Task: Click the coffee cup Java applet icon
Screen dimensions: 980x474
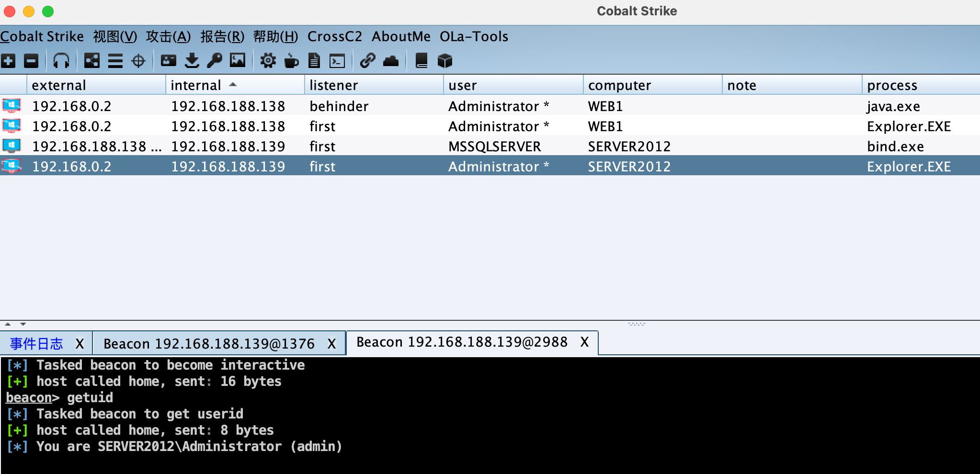Action: coord(291,61)
